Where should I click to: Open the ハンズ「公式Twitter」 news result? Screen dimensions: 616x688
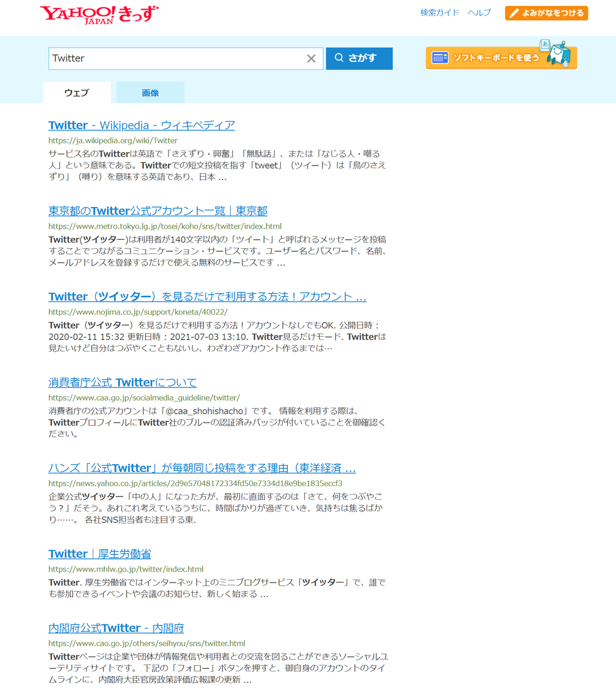click(202, 468)
